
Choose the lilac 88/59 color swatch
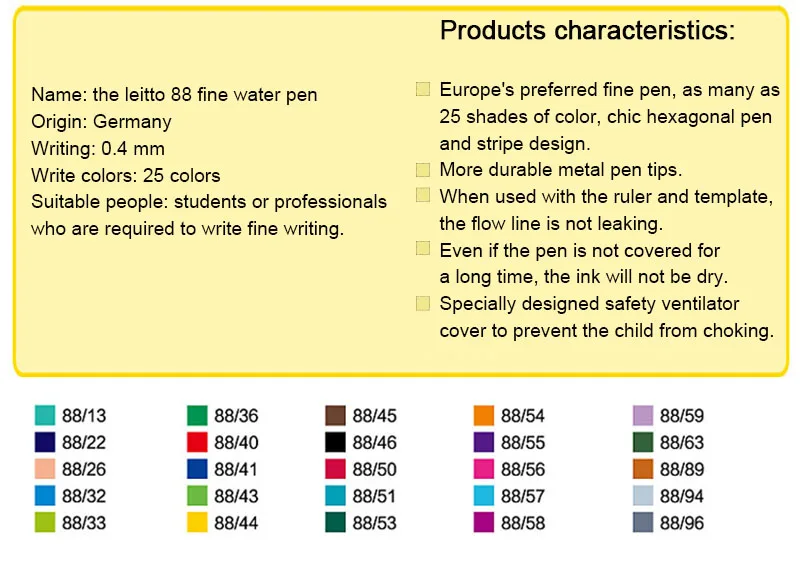tap(643, 415)
